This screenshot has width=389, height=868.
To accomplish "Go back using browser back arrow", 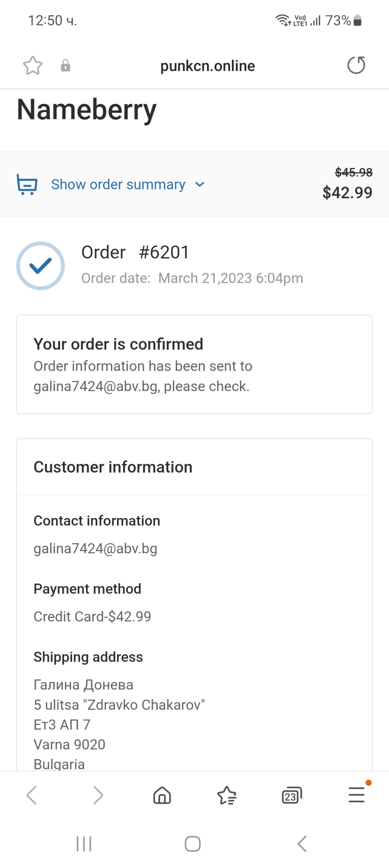I will pyautogui.click(x=32, y=795).
